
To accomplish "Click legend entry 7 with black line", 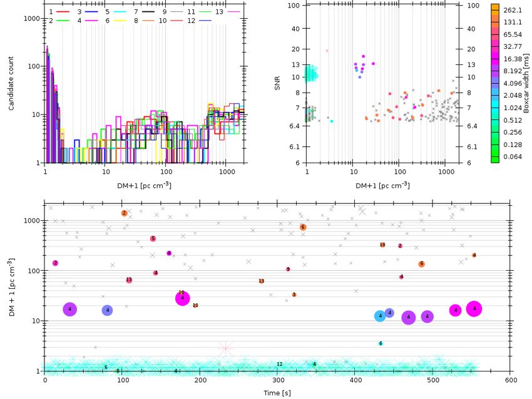I will click(144, 12).
